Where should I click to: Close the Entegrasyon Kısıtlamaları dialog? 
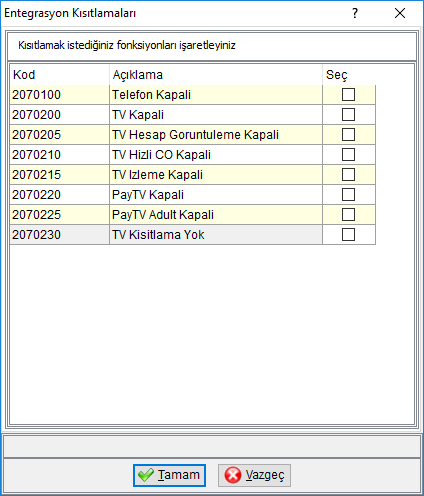(400, 13)
